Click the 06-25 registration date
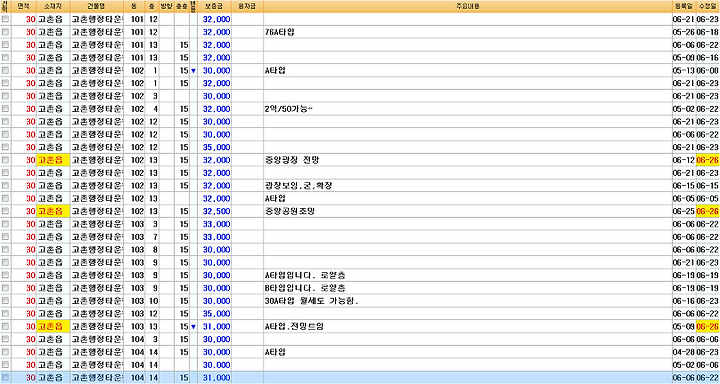This screenshot has height=384, width=720. (683, 212)
